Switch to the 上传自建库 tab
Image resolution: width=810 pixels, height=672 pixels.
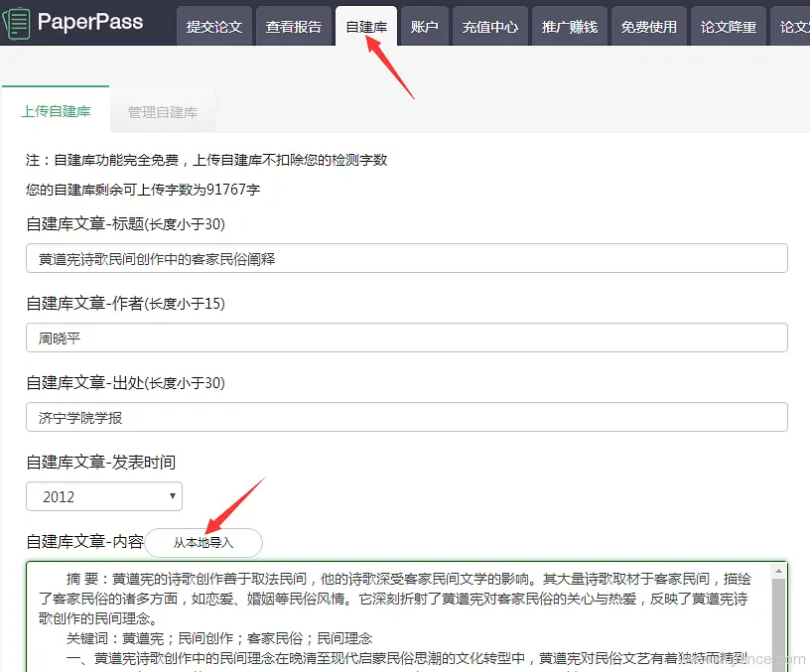click(x=56, y=112)
